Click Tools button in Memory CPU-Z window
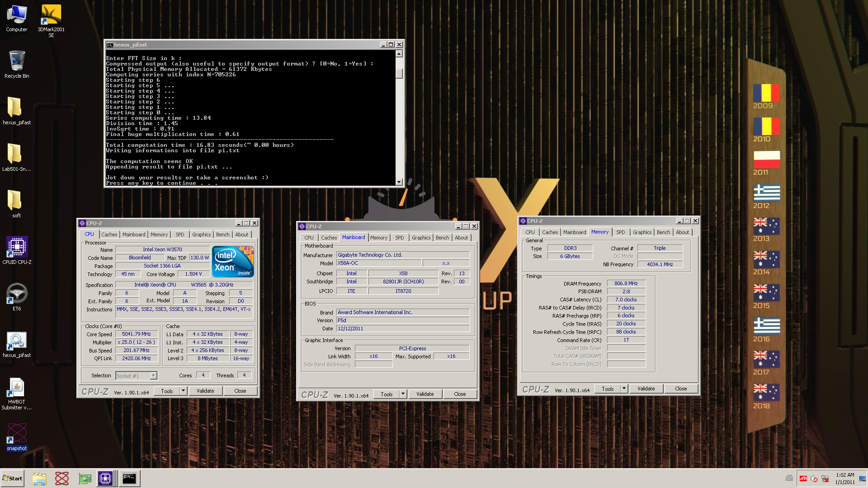The height and width of the screenshot is (488, 868). tap(608, 389)
